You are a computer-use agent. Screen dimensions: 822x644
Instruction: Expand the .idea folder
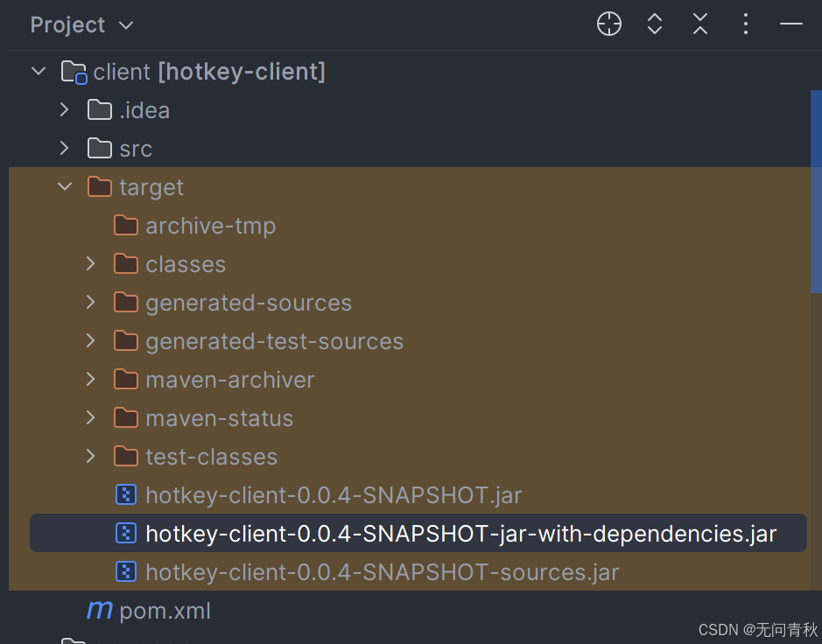[64, 110]
